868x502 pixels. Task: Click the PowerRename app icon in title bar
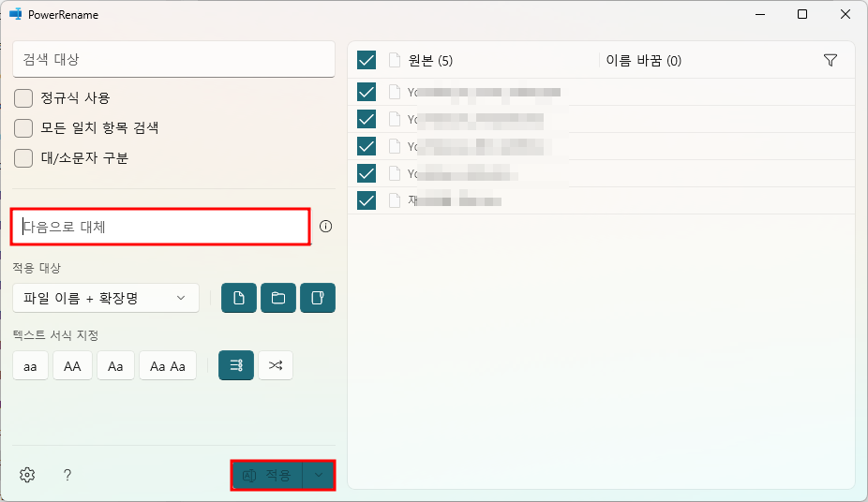(16, 14)
